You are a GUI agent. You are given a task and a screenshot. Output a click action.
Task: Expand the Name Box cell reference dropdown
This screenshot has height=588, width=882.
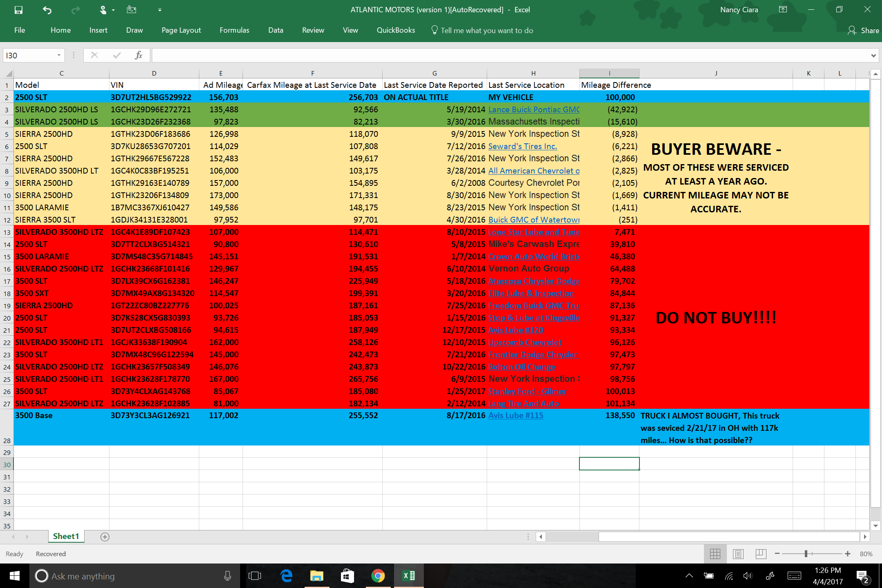(58, 55)
